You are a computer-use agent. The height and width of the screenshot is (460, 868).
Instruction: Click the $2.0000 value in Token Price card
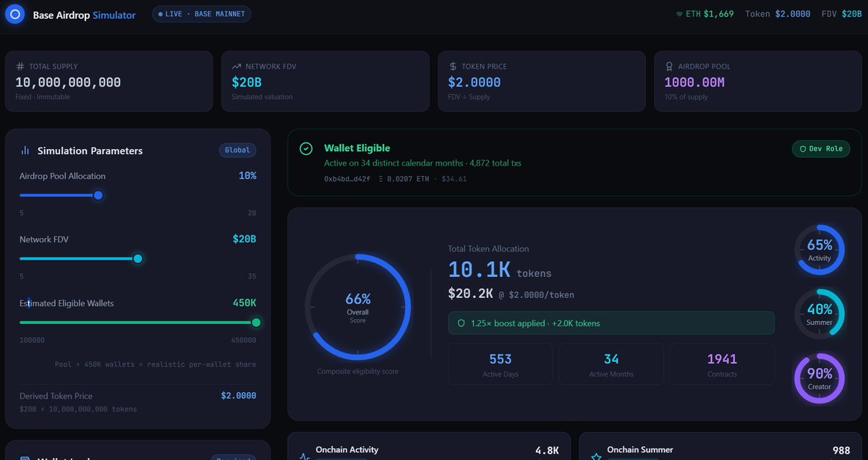[x=474, y=82]
